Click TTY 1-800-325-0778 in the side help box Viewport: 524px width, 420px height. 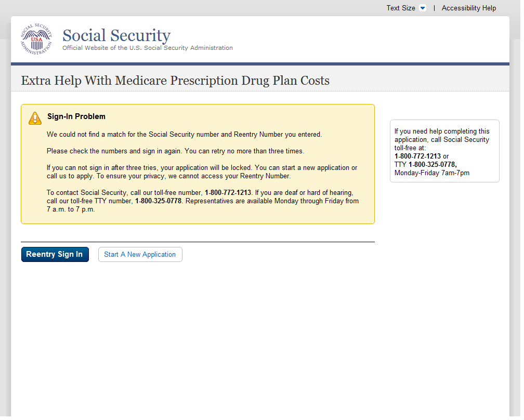click(432, 165)
